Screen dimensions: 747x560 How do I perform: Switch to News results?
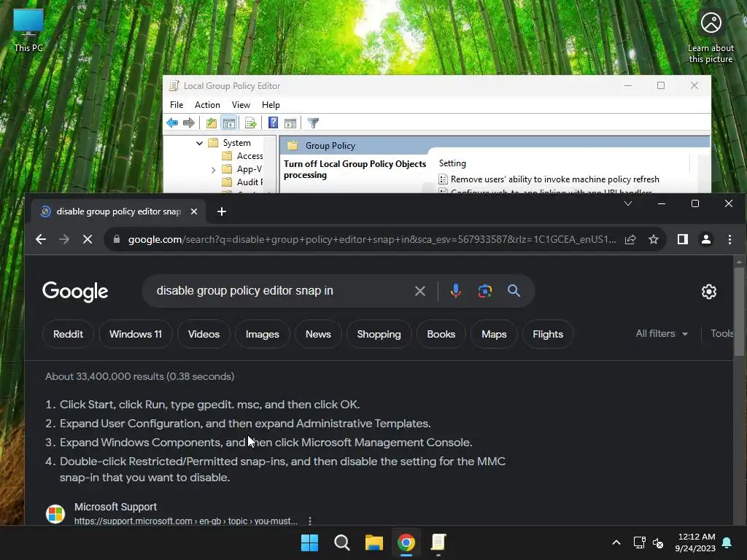[x=318, y=334]
